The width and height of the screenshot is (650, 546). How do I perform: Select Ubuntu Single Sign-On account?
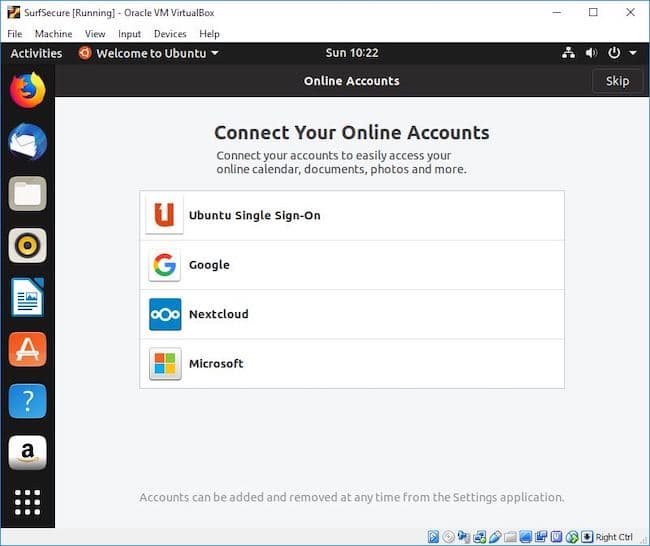click(352, 216)
